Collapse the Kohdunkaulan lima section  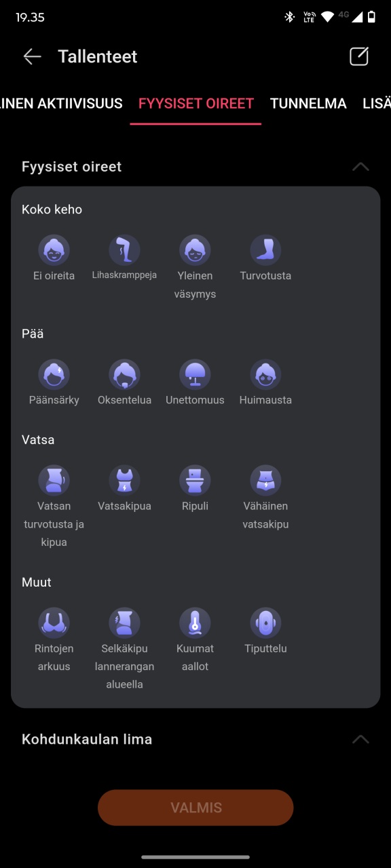tap(360, 739)
